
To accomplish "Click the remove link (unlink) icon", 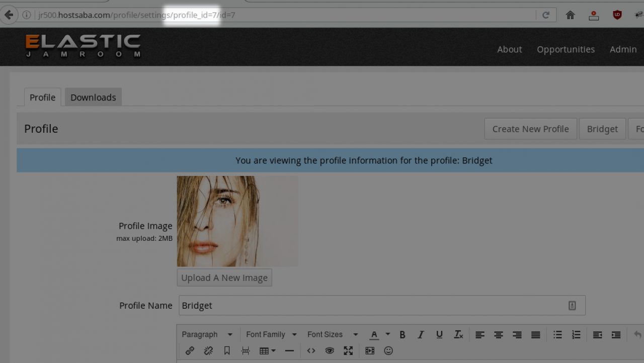I will coord(208,351).
